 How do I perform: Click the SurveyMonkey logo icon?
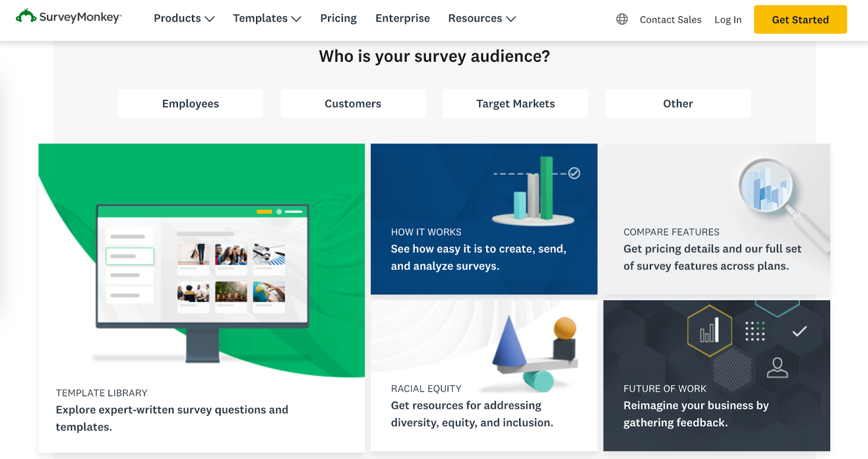[x=26, y=16]
